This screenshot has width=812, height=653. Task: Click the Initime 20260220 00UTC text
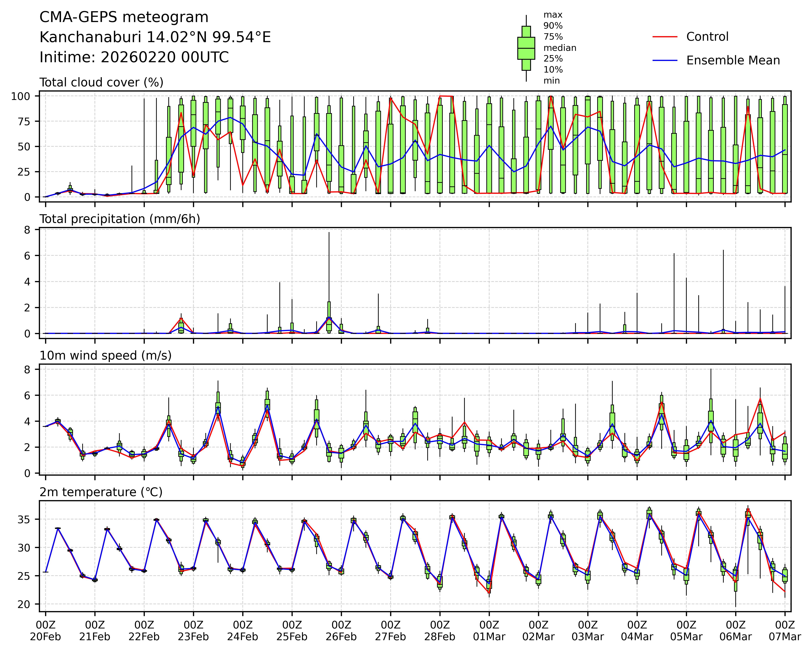tap(134, 58)
